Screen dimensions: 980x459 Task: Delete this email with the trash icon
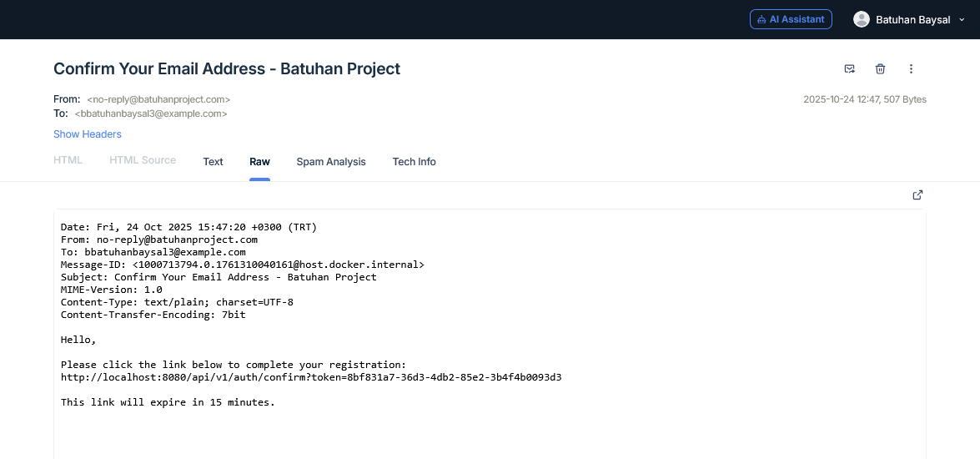(x=880, y=68)
